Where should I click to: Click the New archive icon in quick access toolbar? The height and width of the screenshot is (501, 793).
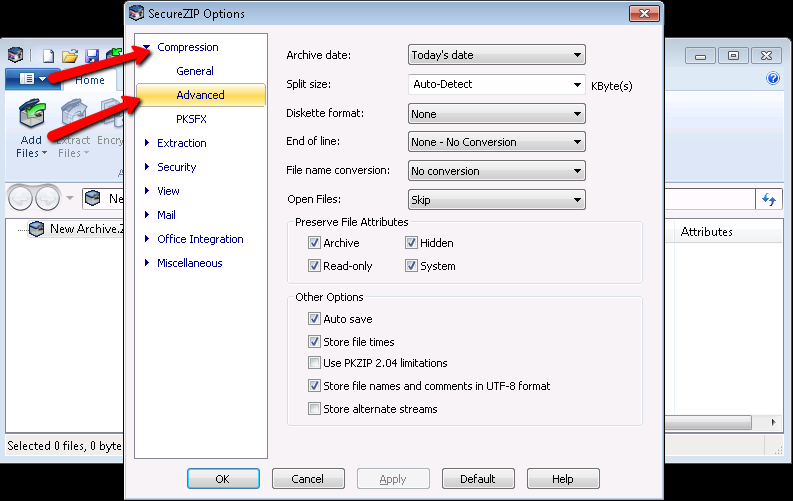(48, 56)
